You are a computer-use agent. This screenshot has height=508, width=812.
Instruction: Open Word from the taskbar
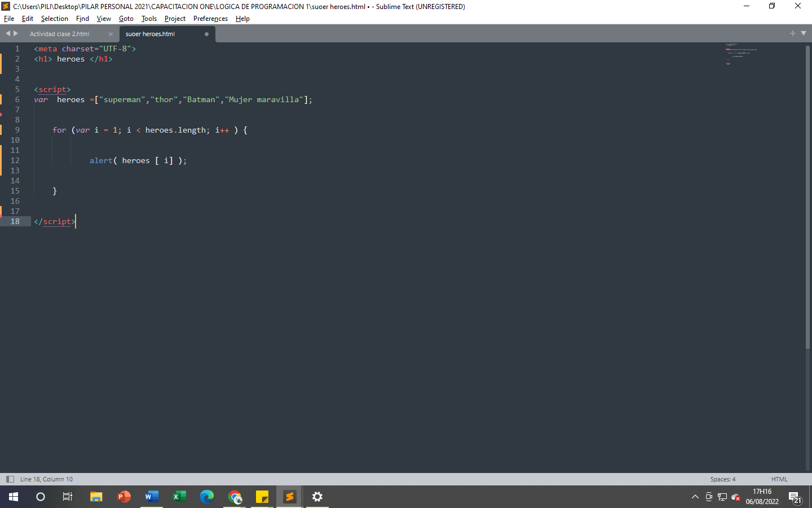(152, 497)
